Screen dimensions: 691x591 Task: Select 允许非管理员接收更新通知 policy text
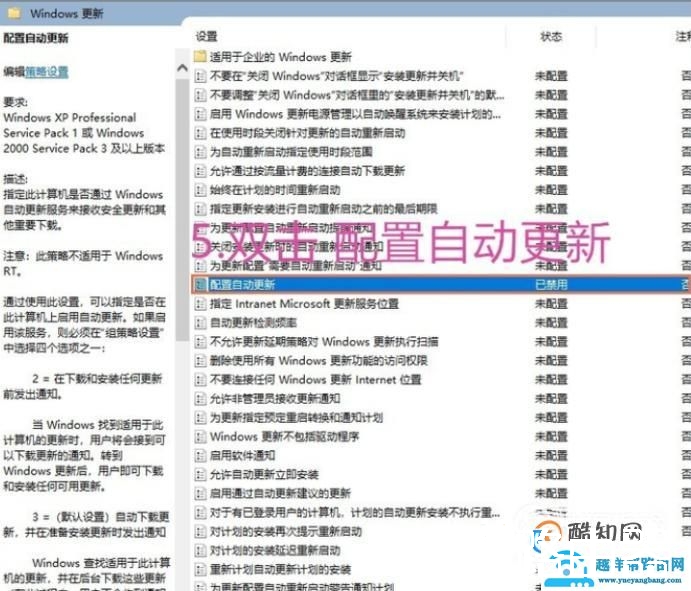tap(275, 398)
